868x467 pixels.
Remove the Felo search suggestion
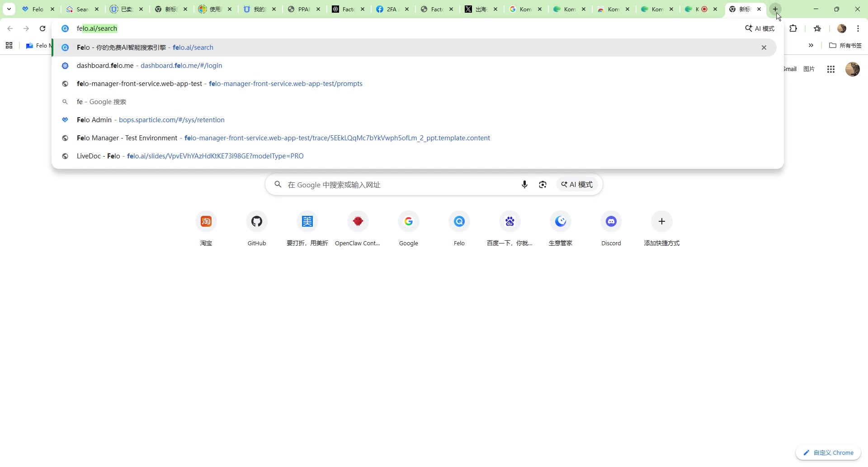[764, 48]
